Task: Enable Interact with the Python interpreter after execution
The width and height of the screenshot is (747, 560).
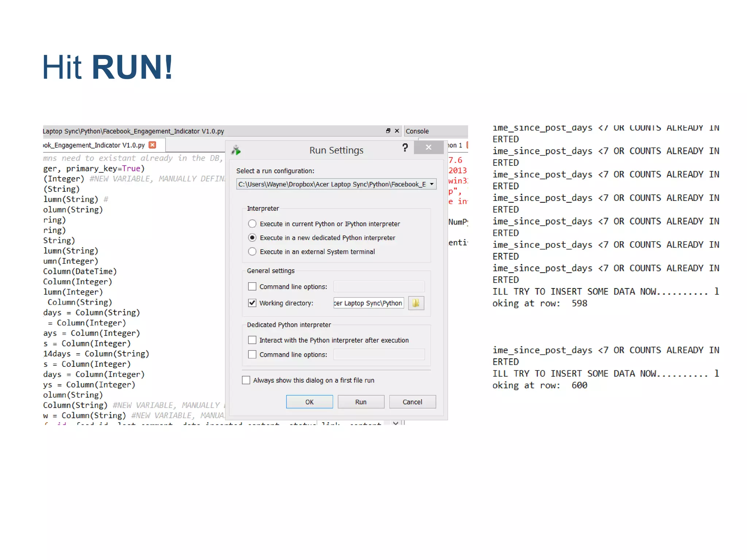Action: click(x=252, y=340)
